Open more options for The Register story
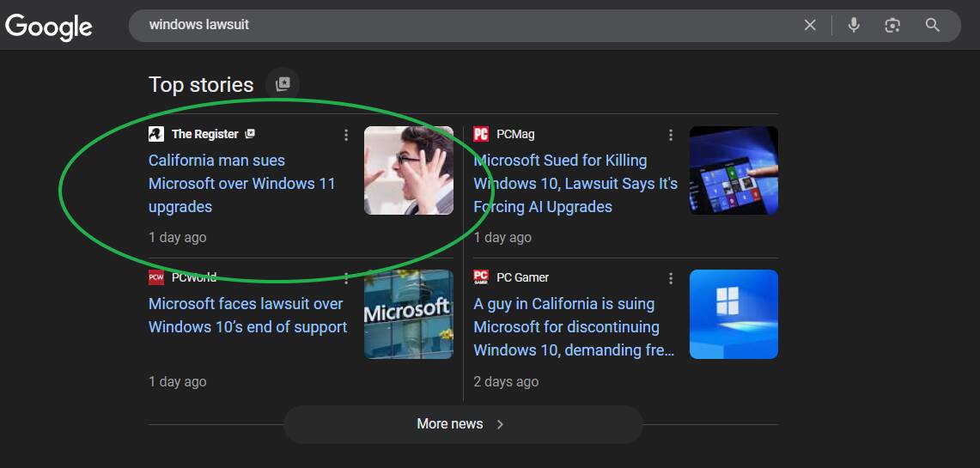 [346, 135]
